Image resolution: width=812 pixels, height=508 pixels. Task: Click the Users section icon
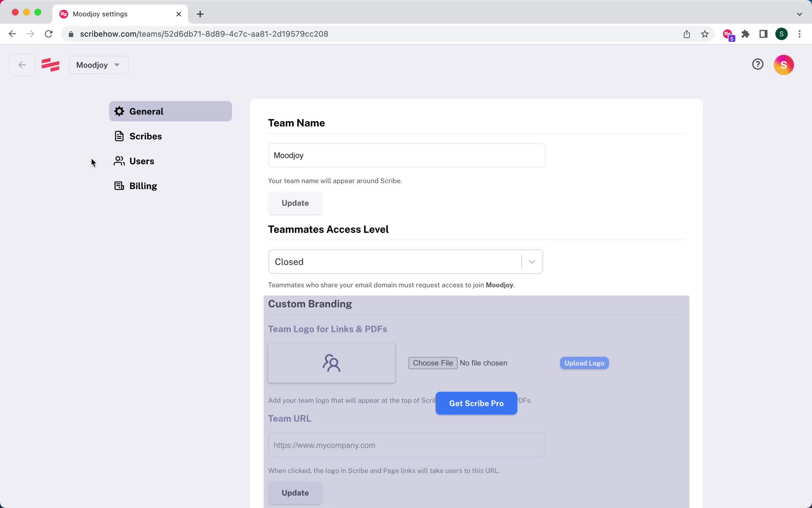tap(119, 161)
